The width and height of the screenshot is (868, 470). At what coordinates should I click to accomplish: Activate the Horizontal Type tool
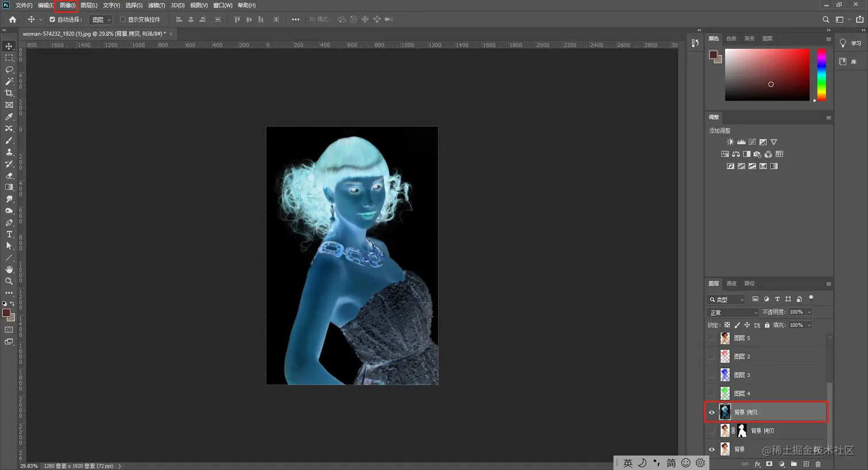pos(9,234)
